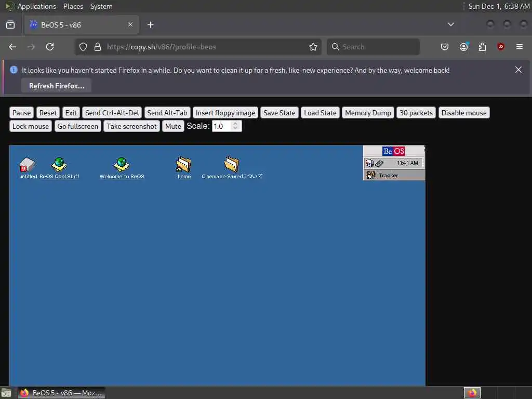Reset the emulated machine

click(x=48, y=113)
